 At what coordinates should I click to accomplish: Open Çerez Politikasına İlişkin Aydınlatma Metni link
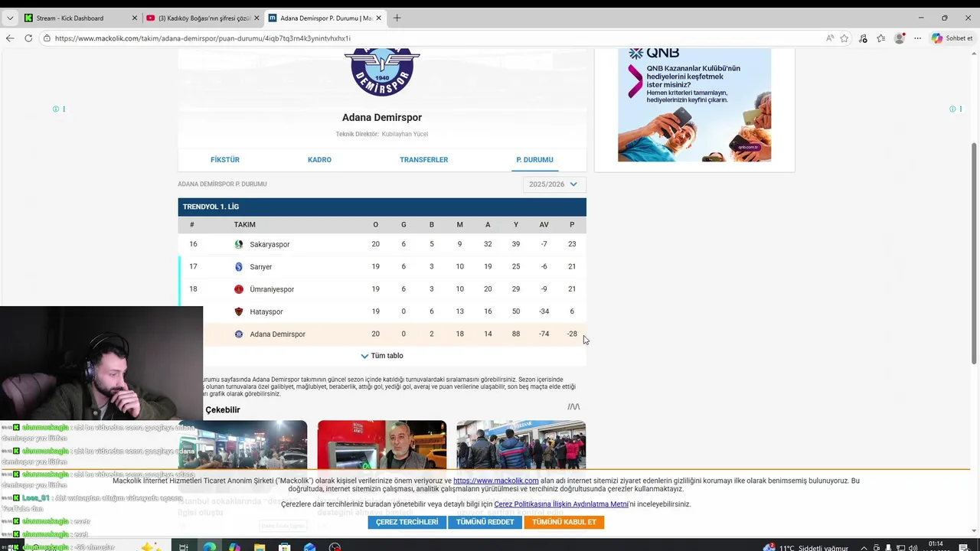pyautogui.click(x=561, y=504)
